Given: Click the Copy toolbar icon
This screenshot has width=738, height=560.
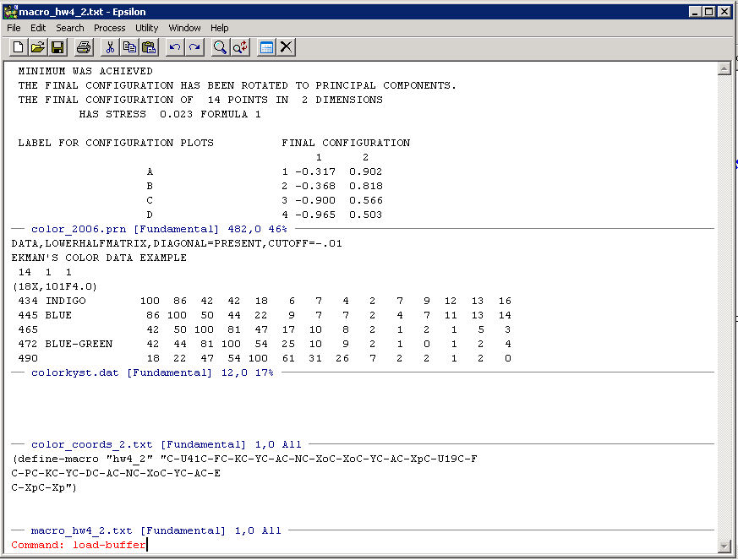Looking at the screenshot, I should click(x=129, y=47).
